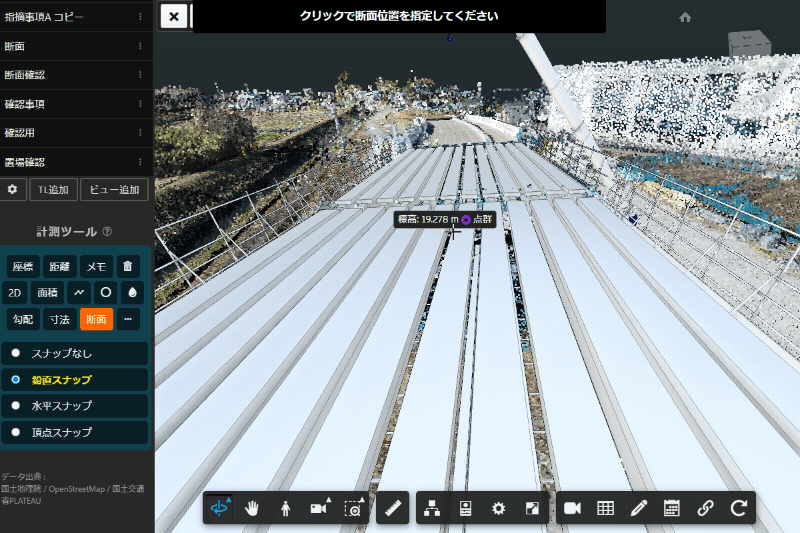Select 水平スナップ radio option

click(x=16, y=406)
